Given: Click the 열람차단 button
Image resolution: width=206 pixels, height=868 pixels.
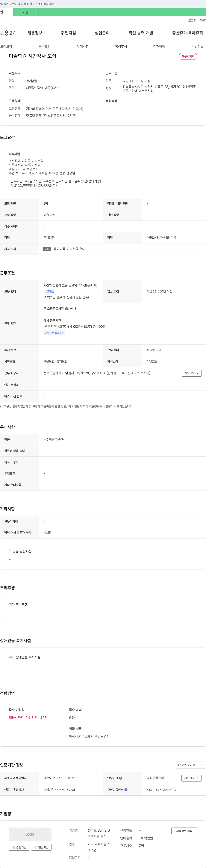Looking at the screenshot, I should tap(42, 847).
